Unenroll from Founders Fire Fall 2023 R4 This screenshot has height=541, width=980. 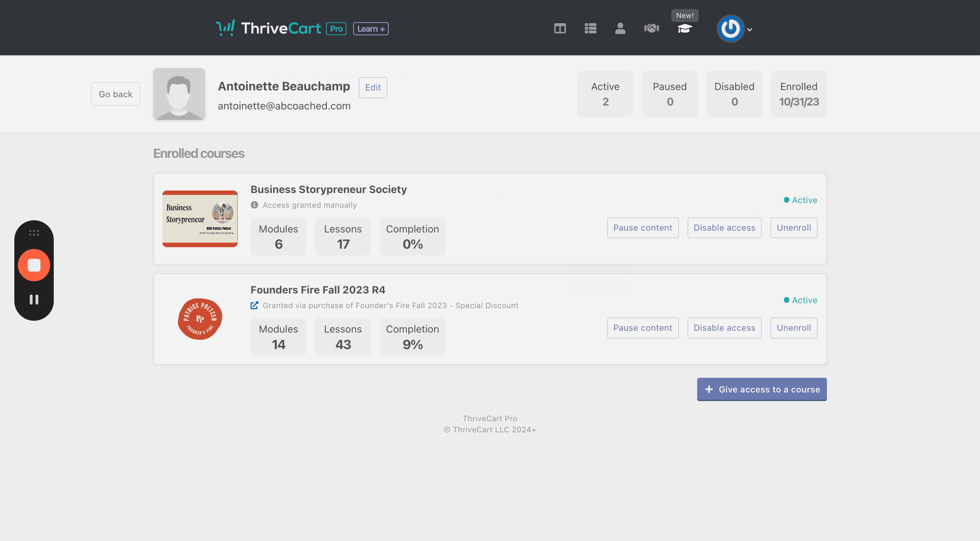click(794, 328)
